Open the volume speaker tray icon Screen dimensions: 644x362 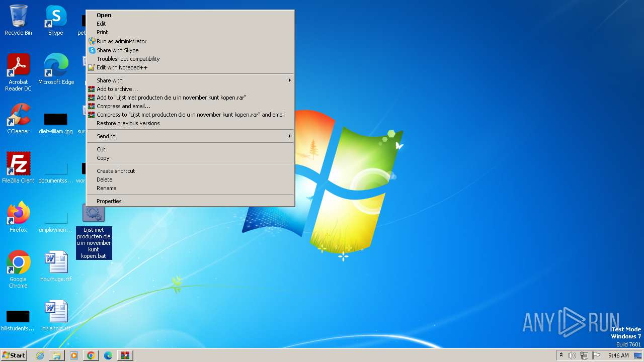tap(572, 355)
